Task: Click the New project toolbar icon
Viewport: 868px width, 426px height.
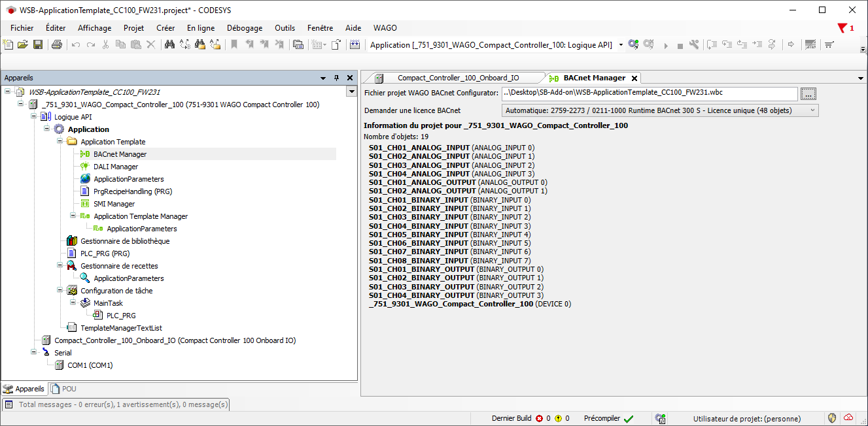Action: (x=8, y=45)
